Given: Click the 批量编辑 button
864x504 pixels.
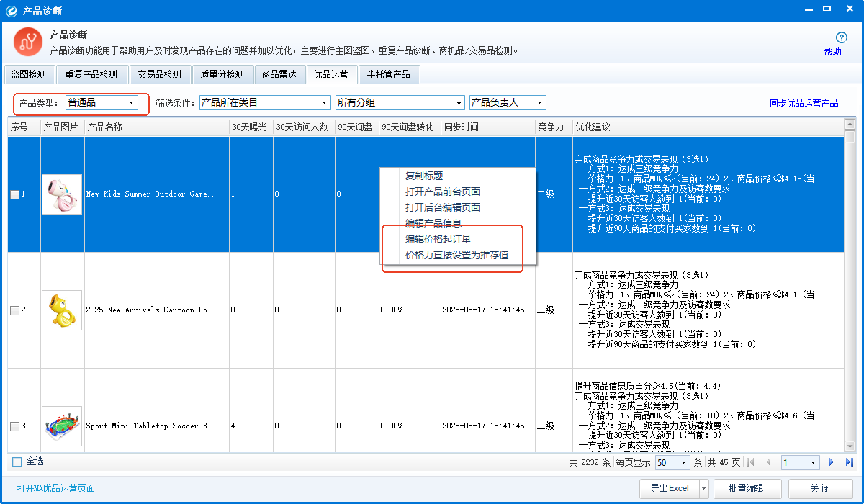Looking at the screenshot, I should pyautogui.click(x=745, y=488).
